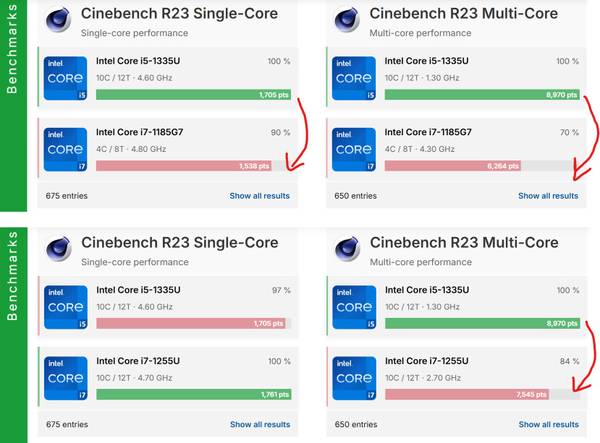
Task: Click the Intel Core i5 badge on the 97 % row
Action: point(65,308)
